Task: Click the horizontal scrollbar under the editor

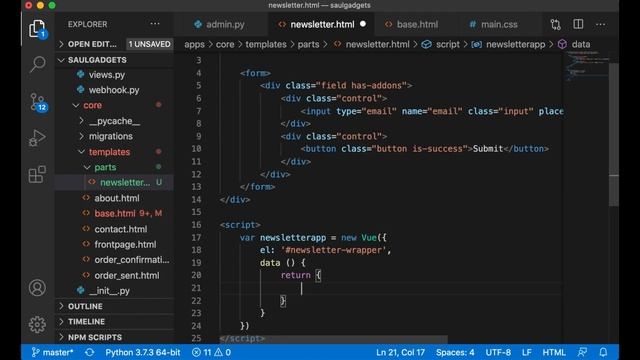Action: pos(333,339)
